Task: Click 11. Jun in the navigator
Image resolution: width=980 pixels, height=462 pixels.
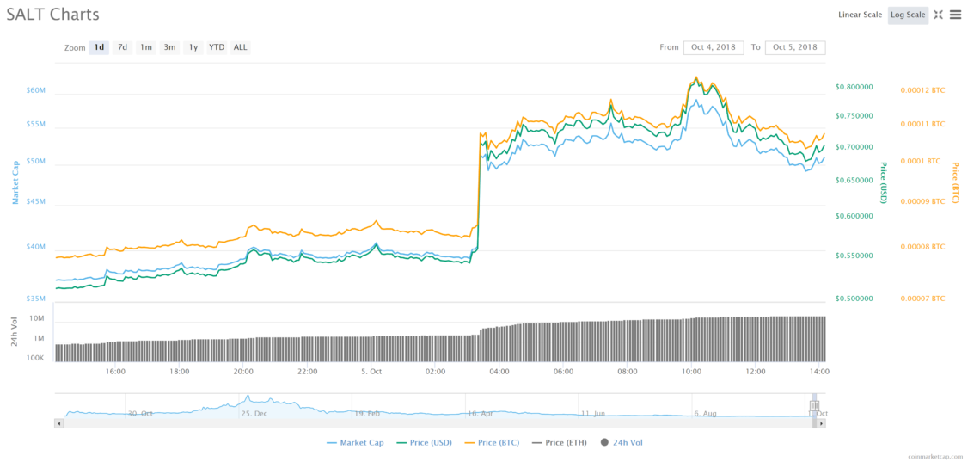Action: coord(593,413)
